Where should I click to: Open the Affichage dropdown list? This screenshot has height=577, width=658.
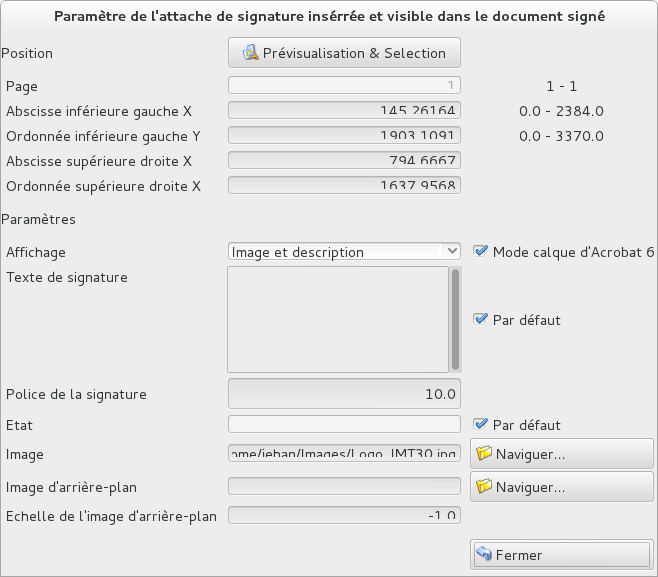[x=335, y=252]
